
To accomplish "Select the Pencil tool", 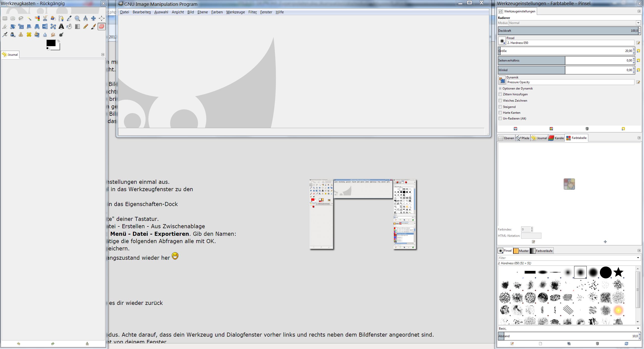I will tap(86, 26).
